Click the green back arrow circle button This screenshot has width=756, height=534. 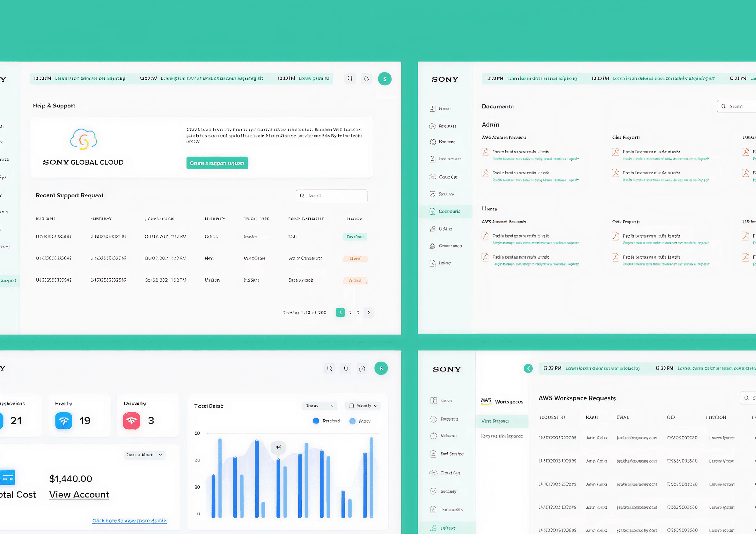pyautogui.click(x=528, y=368)
